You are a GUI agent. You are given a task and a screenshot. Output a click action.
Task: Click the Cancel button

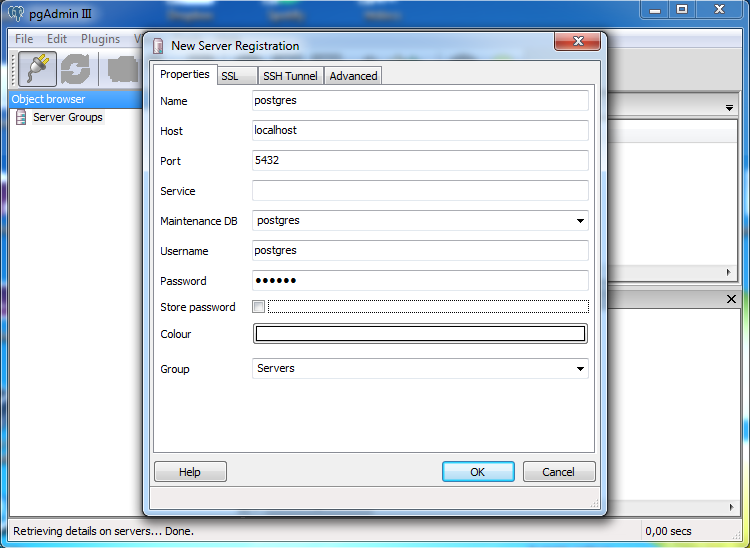[x=559, y=472]
